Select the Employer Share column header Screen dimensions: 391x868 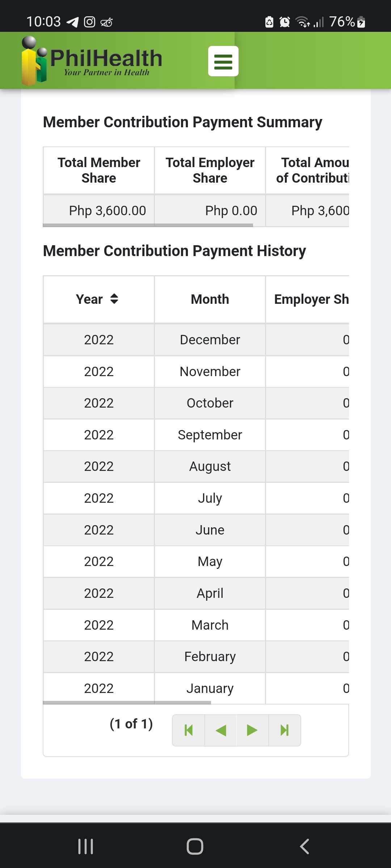click(307, 299)
